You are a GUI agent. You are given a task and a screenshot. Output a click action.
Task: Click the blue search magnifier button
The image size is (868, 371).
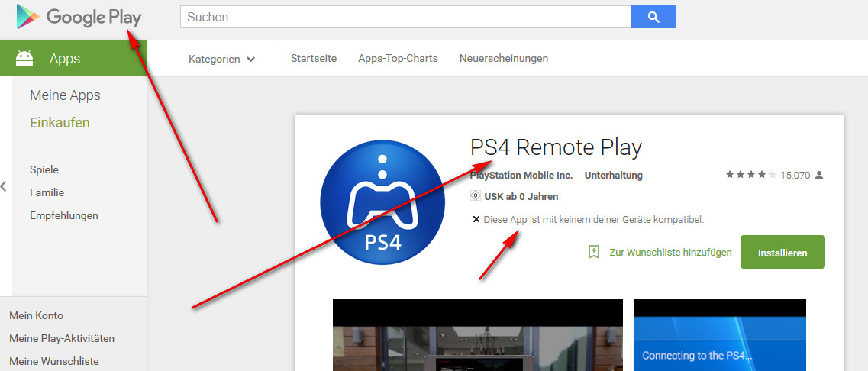coord(653,17)
